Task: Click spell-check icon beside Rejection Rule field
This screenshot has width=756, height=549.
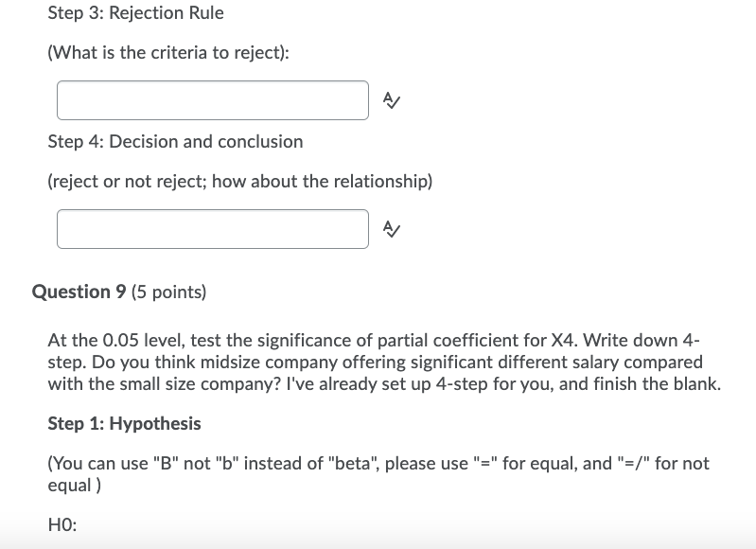Action: point(389,99)
